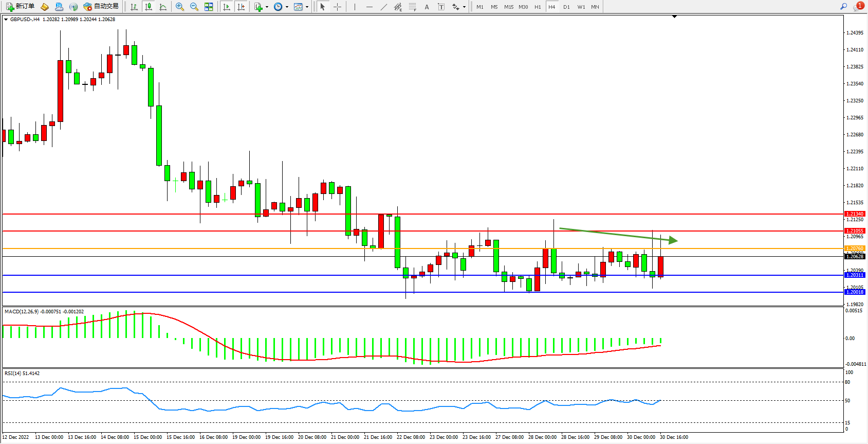Image resolution: width=868 pixels, height=444 pixels.
Task: Zoom in on the chart
Action: pyautogui.click(x=180, y=7)
